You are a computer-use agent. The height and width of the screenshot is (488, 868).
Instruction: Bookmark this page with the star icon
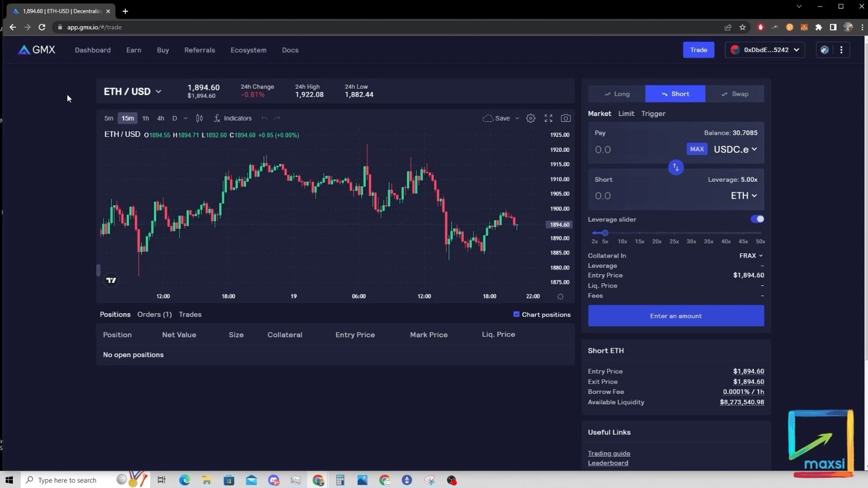click(742, 27)
